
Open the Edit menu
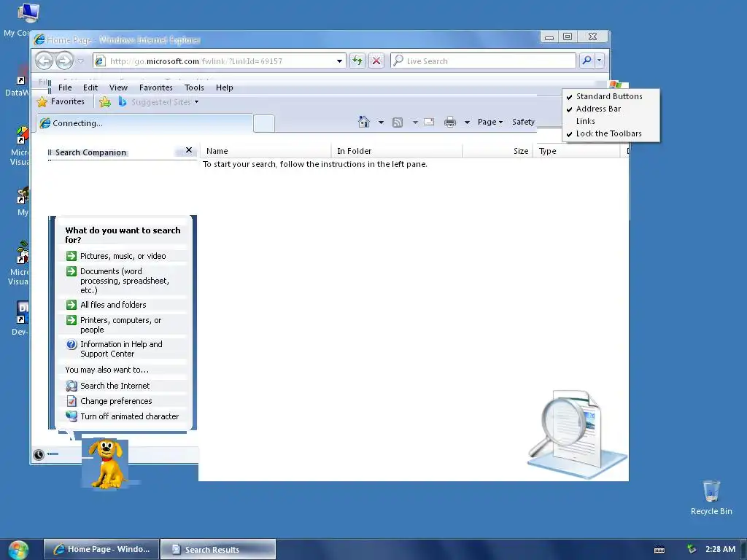(90, 87)
